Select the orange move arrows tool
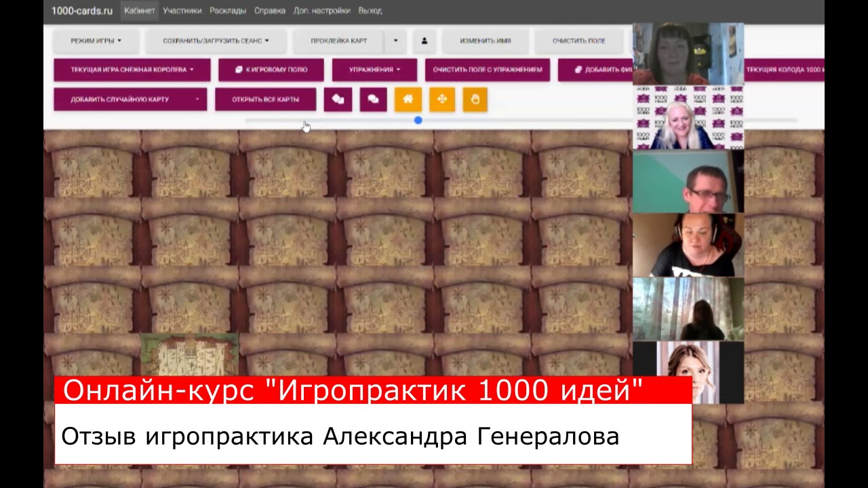868x488 pixels. pyautogui.click(x=442, y=99)
